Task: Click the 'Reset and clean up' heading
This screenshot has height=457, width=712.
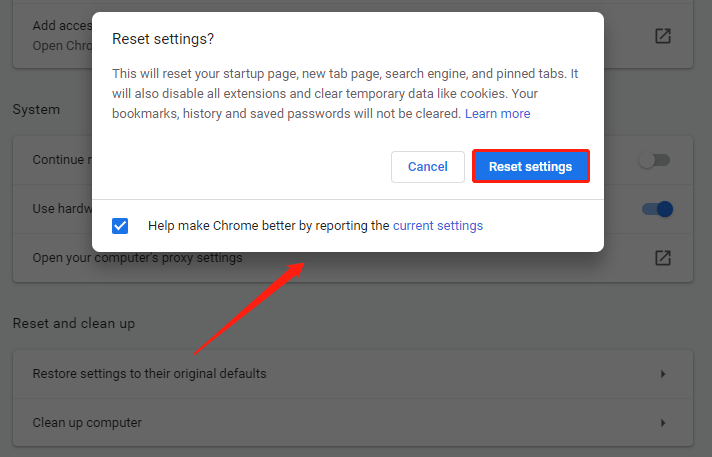Action: (x=74, y=323)
